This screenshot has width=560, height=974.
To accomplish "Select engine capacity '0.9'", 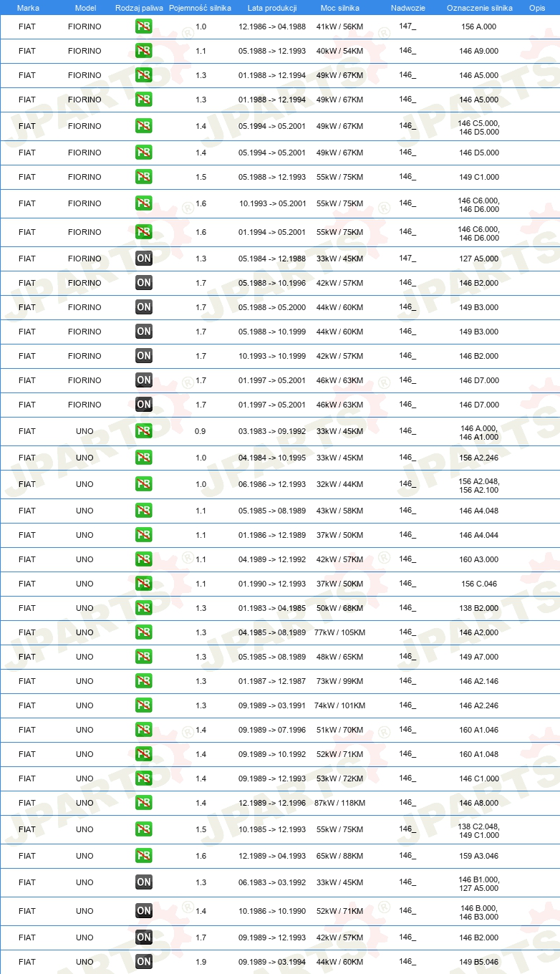I will 201,431.
